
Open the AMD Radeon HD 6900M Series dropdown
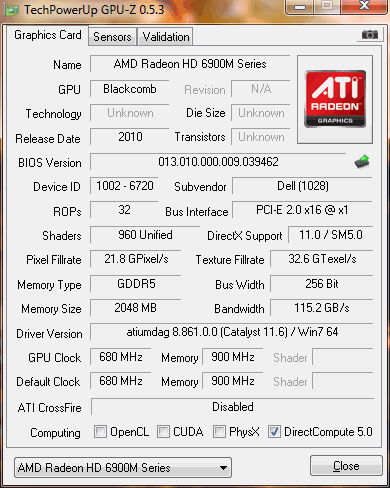123,468
